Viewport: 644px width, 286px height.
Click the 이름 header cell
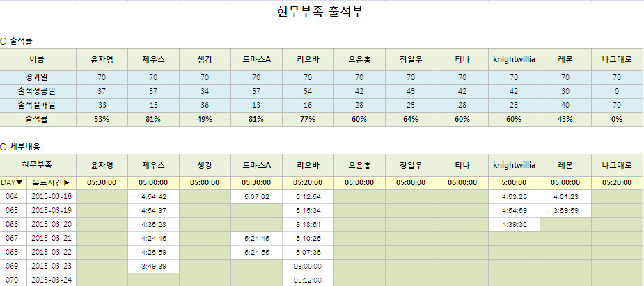click(x=38, y=59)
